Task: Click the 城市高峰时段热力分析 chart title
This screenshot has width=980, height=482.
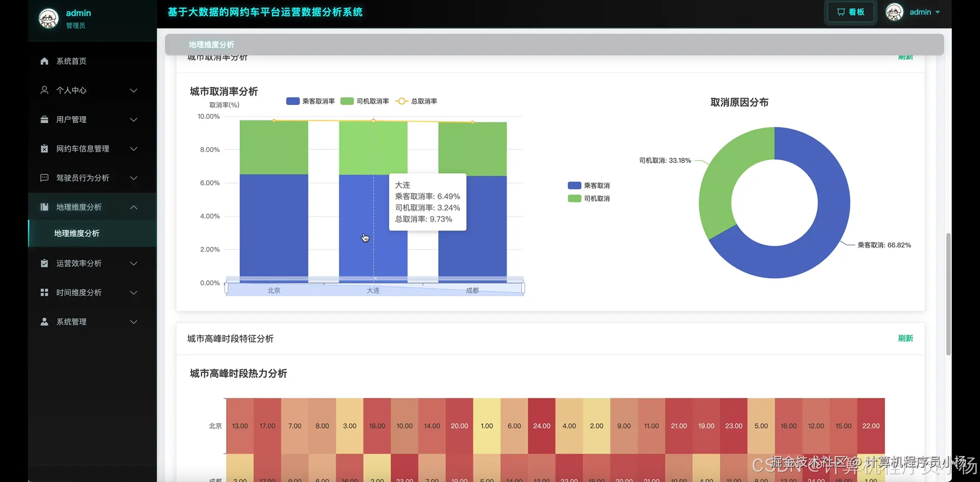Action: [x=238, y=373]
